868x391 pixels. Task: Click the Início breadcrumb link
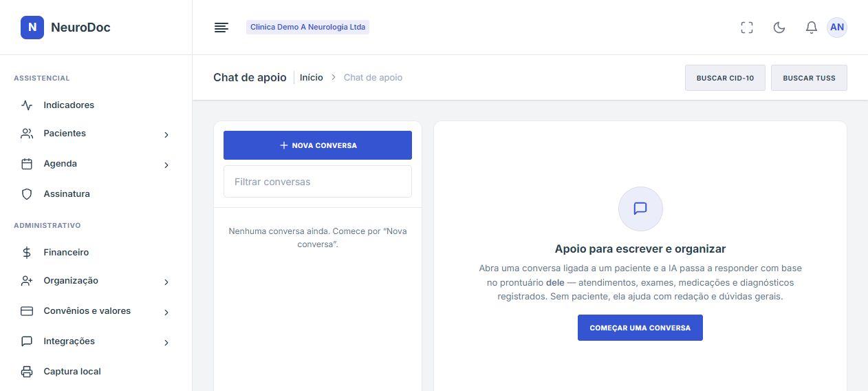(x=312, y=78)
